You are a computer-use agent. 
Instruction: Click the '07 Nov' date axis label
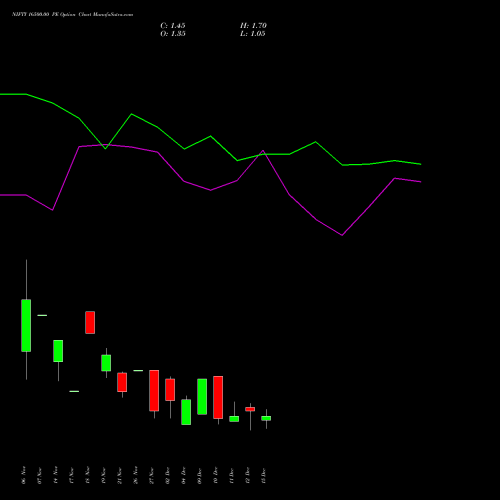click(39, 475)
